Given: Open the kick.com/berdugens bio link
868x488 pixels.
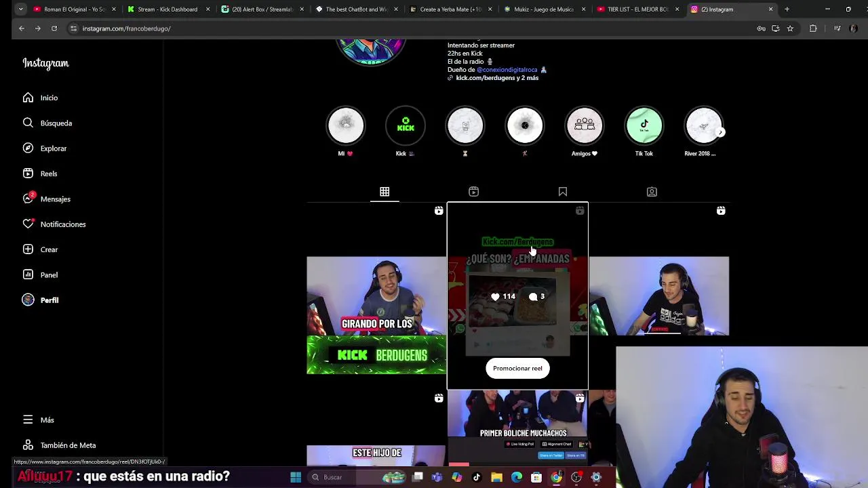Looking at the screenshot, I should point(497,78).
